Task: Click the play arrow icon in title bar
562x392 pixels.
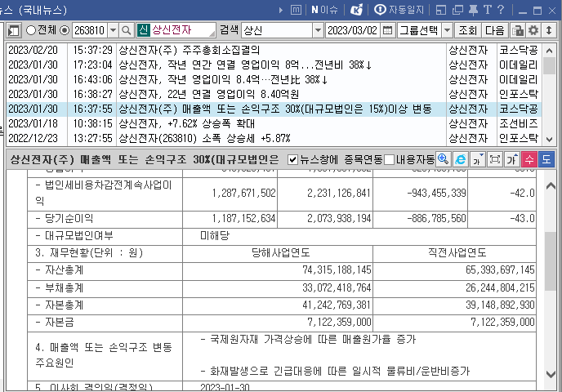Action: click(281, 11)
